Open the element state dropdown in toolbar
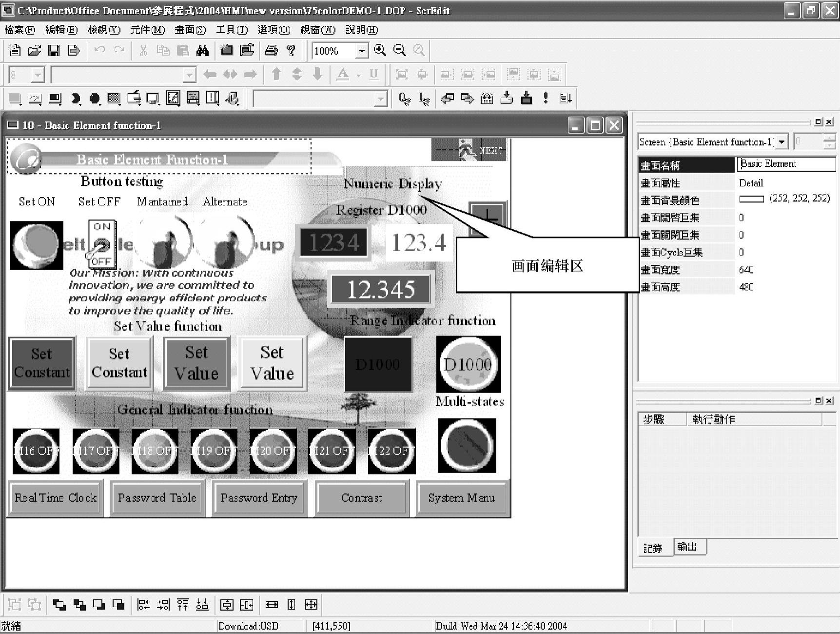 tap(380, 99)
